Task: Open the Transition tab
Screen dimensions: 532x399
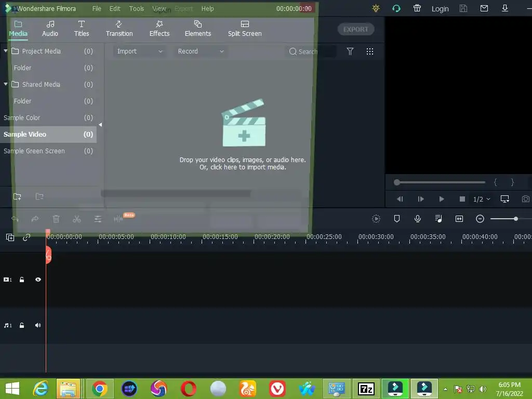Action: [x=119, y=29]
